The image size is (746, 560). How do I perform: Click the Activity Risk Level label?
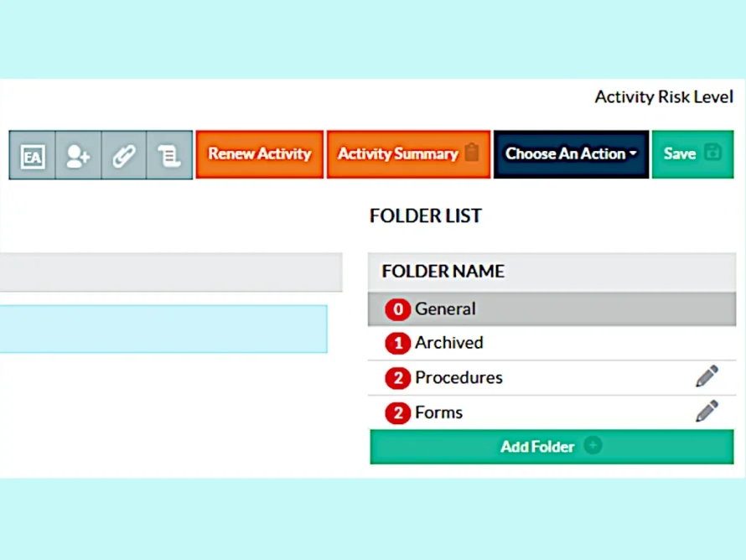click(664, 97)
